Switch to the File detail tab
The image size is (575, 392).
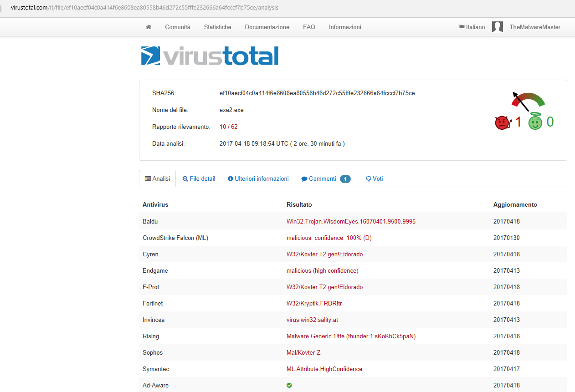click(199, 178)
